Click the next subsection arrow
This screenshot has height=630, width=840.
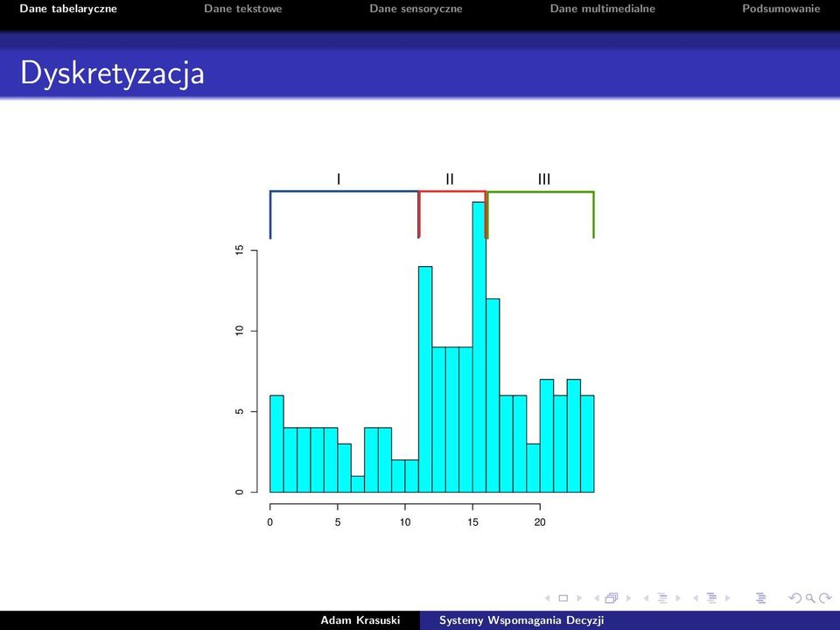pyautogui.click(x=678, y=598)
